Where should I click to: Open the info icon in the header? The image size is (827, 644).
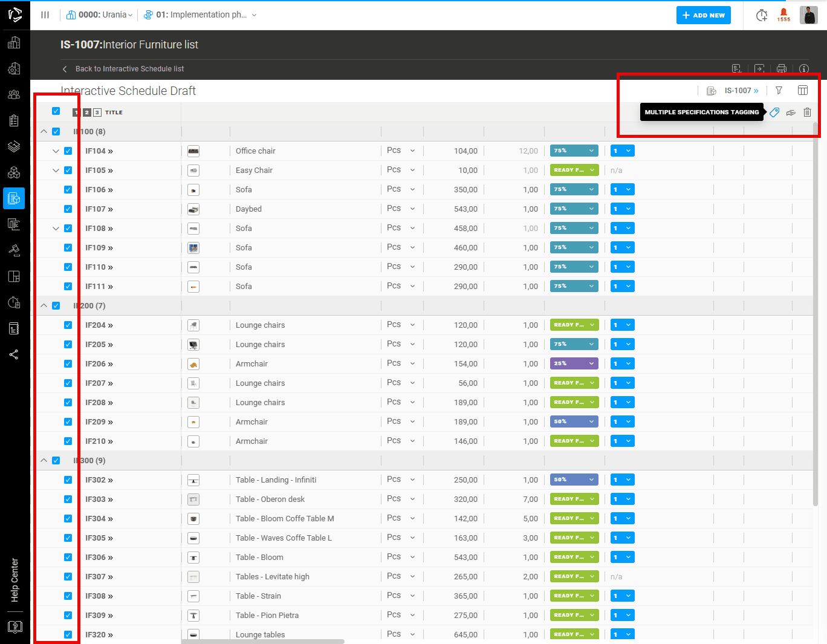coord(804,69)
